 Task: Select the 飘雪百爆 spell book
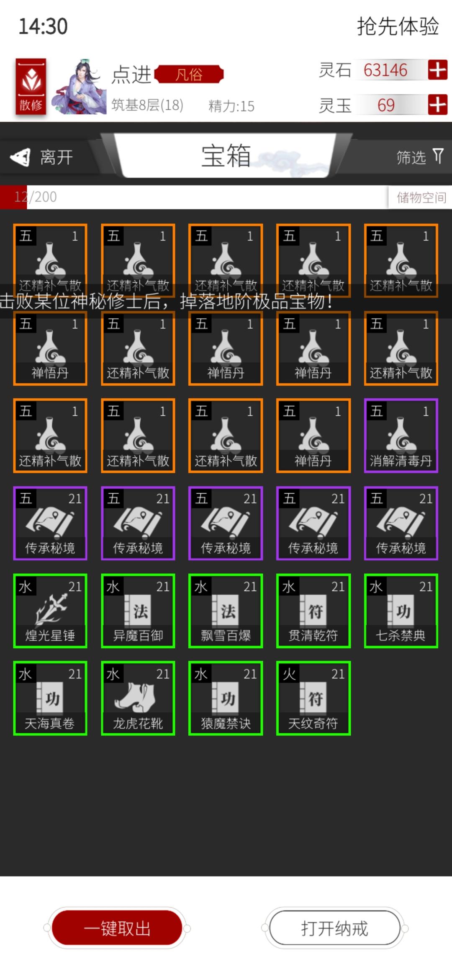click(226, 611)
